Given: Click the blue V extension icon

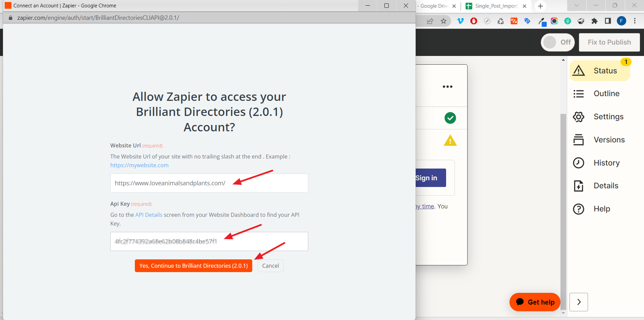Looking at the screenshot, I should [461, 21].
